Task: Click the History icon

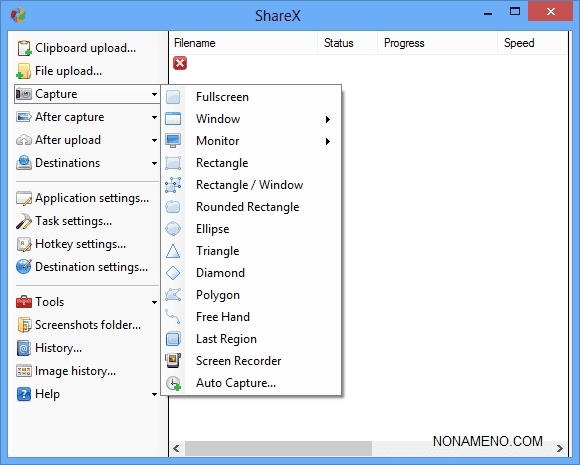Action: [24, 348]
